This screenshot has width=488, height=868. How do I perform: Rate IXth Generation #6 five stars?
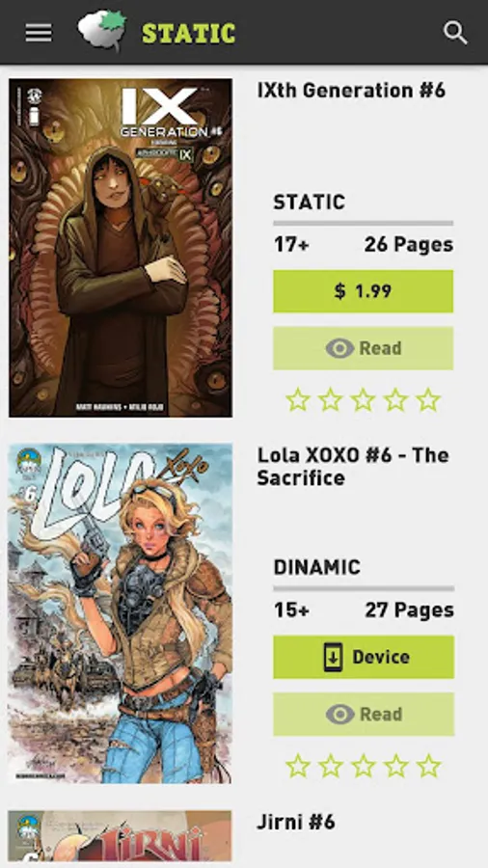click(428, 399)
